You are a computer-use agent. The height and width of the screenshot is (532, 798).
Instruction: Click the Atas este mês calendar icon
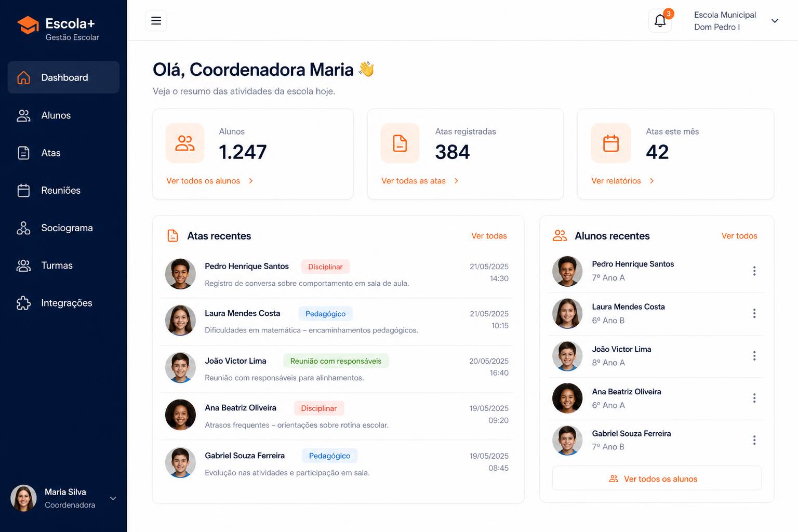coord(611,143)
